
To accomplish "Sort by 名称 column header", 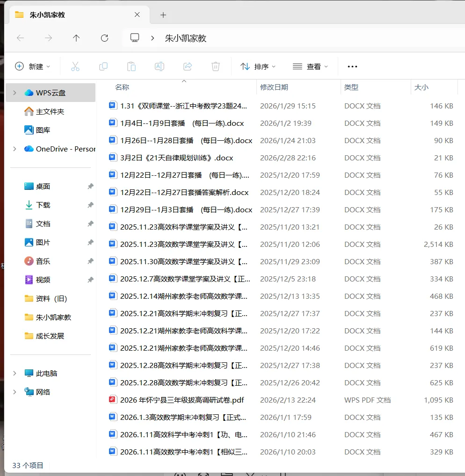I will [x=122, y=87].
